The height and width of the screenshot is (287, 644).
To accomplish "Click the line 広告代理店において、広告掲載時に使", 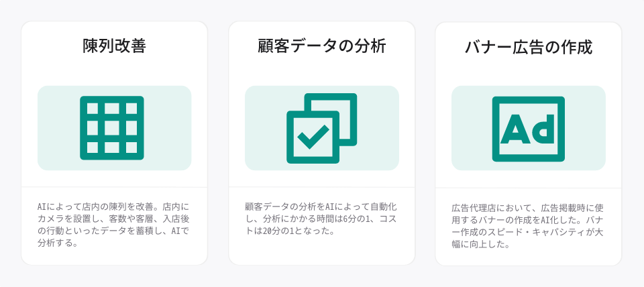I will click(527, 207).
